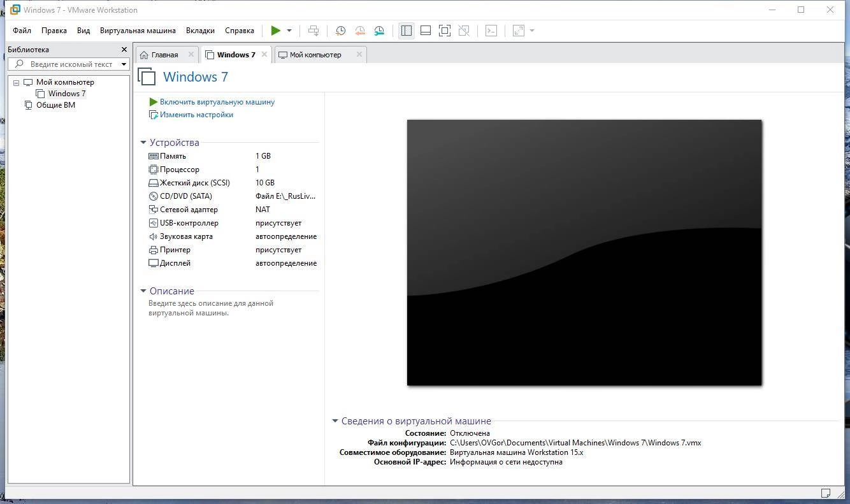Click the Сетевой адаптер device icon

click(153, 210)
